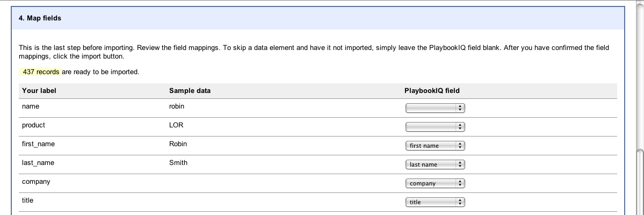This screenshot has height=215, width=644.
Task: Click the 'LOR' sample data value
Action: (x=176, y=125)
